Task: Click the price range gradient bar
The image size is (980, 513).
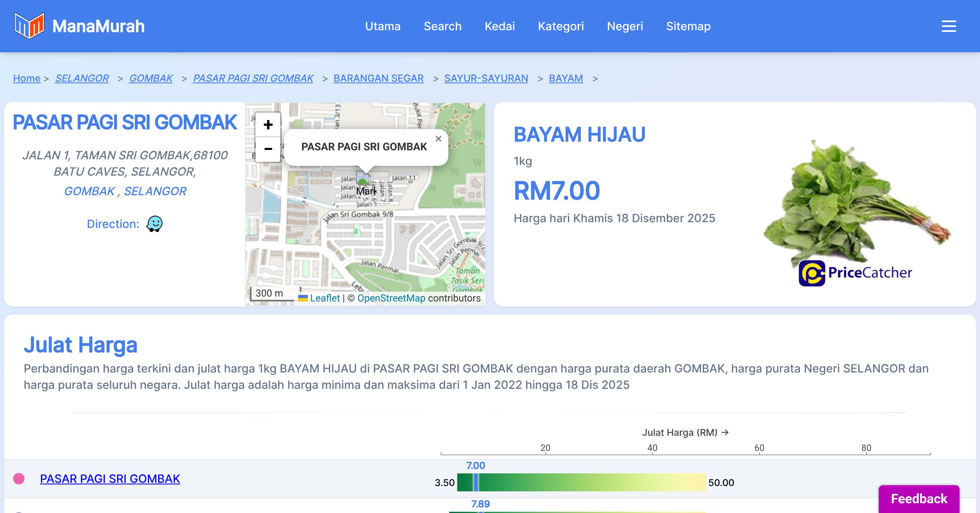Action: 581,482
